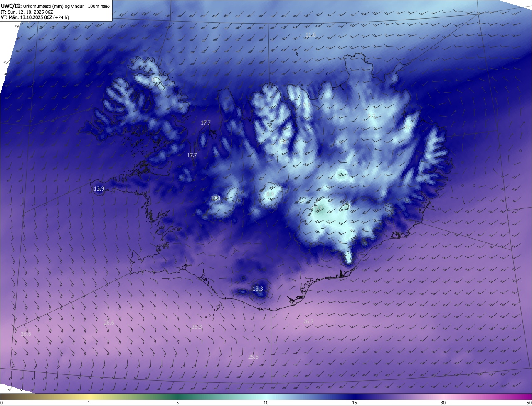The image size is (532, 406).
Task: Click the "10" tick label on the color scale
Action: (x=266, y=403)
